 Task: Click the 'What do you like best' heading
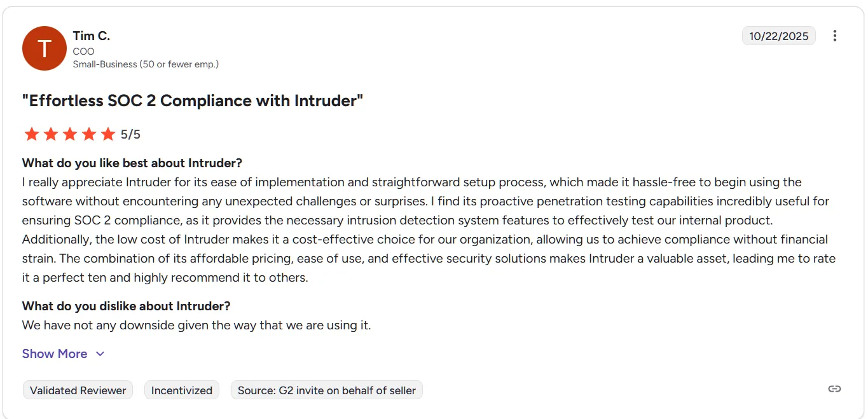(132, 163)
